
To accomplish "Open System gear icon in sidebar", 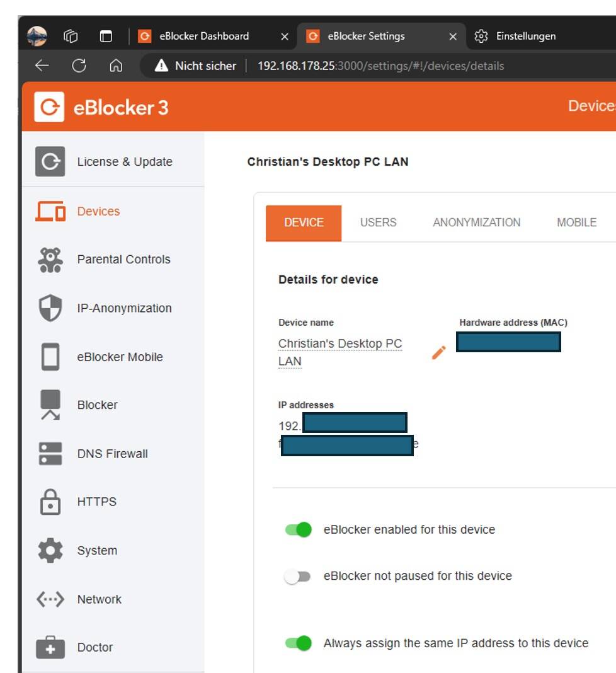I will [x=50, y=550].
